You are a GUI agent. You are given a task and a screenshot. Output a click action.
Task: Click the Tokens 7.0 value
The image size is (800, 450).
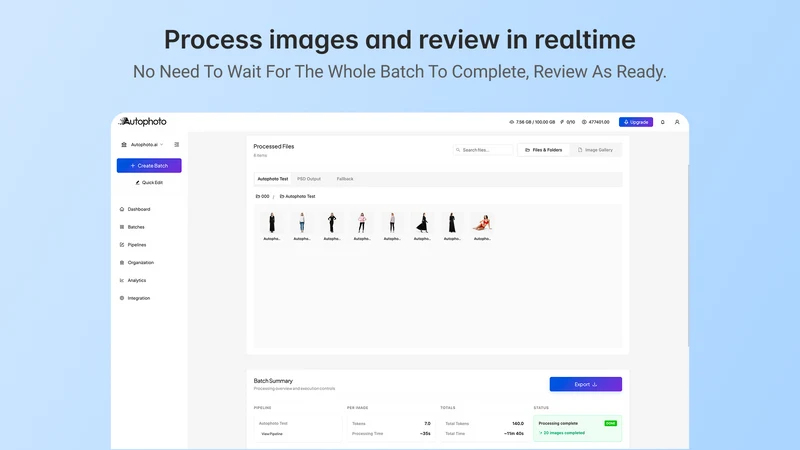(x=428, y=423)
